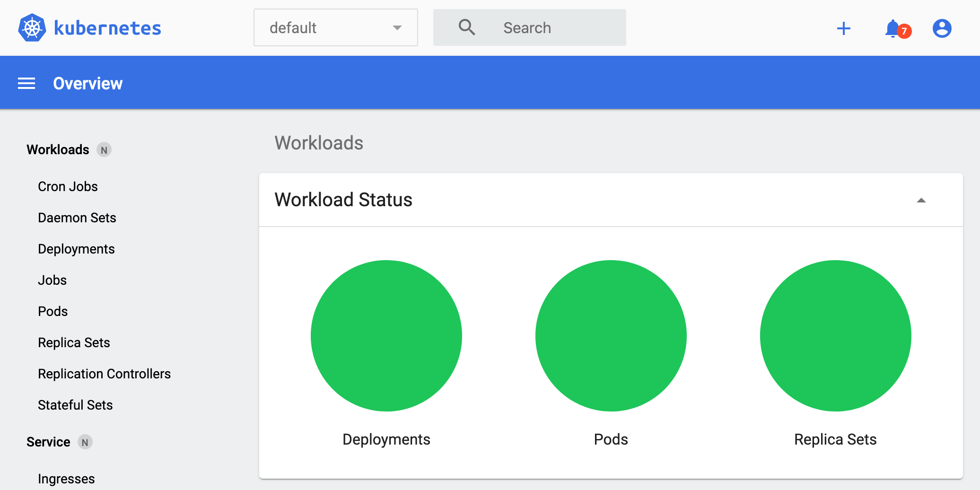Click the N badge beside Service
980x490 pixels.
click(x=85, y=442)
